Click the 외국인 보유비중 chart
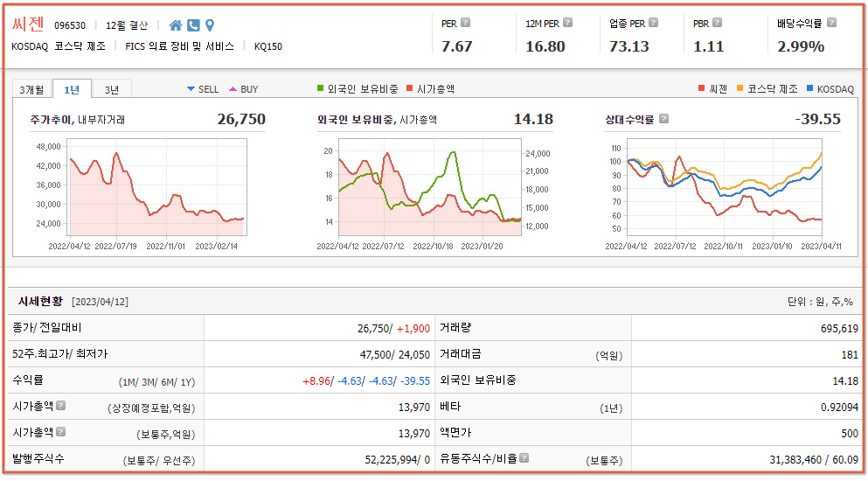868x481 pixels. click(x=429, y=187)
